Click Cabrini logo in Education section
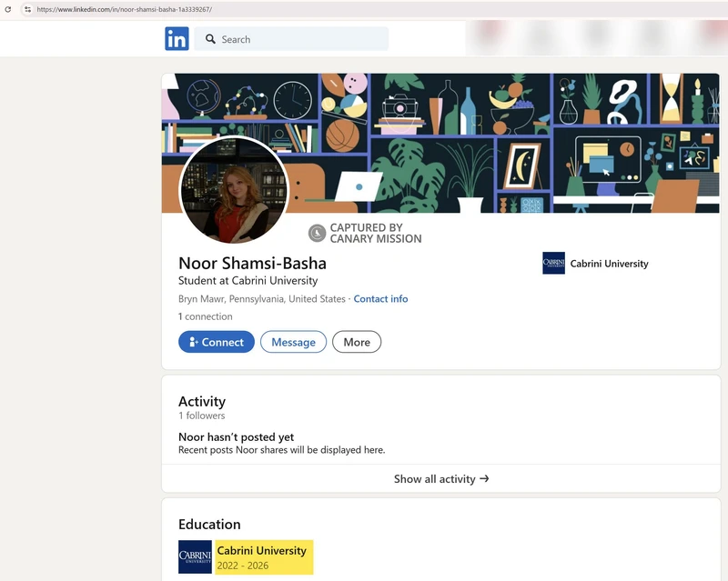 195,556
